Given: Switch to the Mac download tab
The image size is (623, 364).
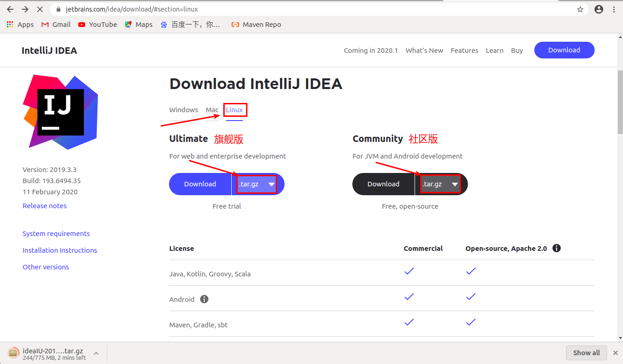Looking at the screenshot, I should pyautogui.click(x=212, y=110).
